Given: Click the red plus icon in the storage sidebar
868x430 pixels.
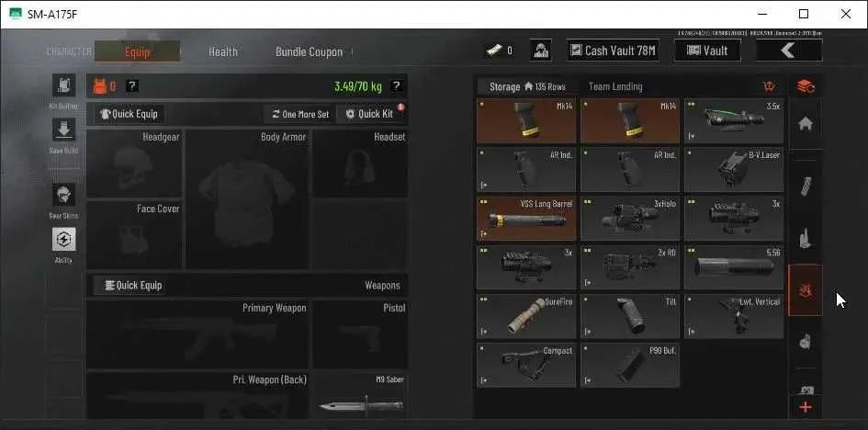Looking at the screenshot, I should click(x=806, y=407).
